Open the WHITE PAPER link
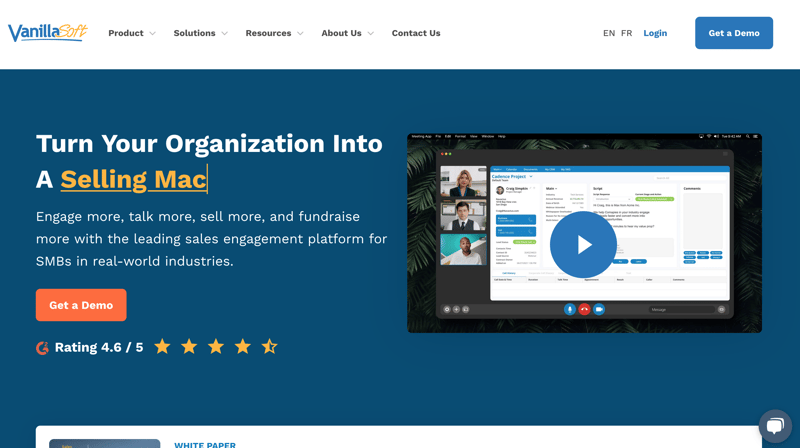The height and width of the screenshot is (448, 800). click(205, 445)
